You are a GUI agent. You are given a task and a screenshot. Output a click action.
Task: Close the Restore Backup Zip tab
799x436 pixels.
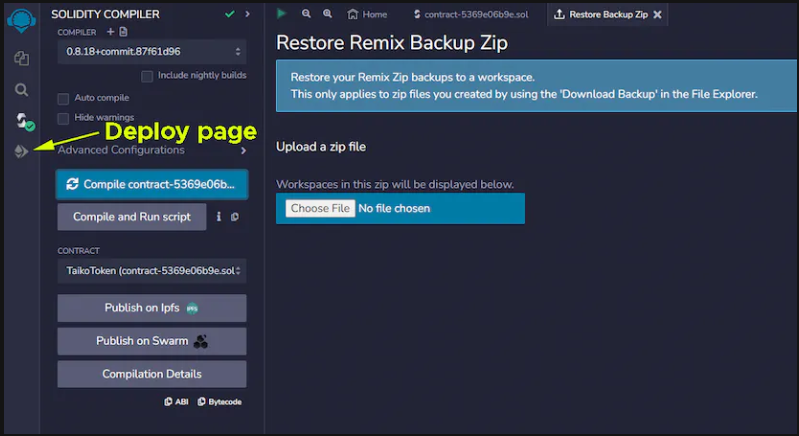coord(657,14)
